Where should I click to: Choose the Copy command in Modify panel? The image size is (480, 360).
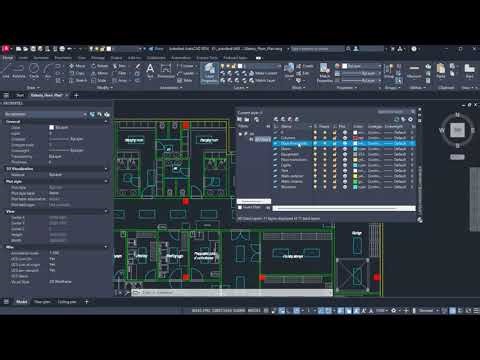pyautogui.click(x=77, y=73)
